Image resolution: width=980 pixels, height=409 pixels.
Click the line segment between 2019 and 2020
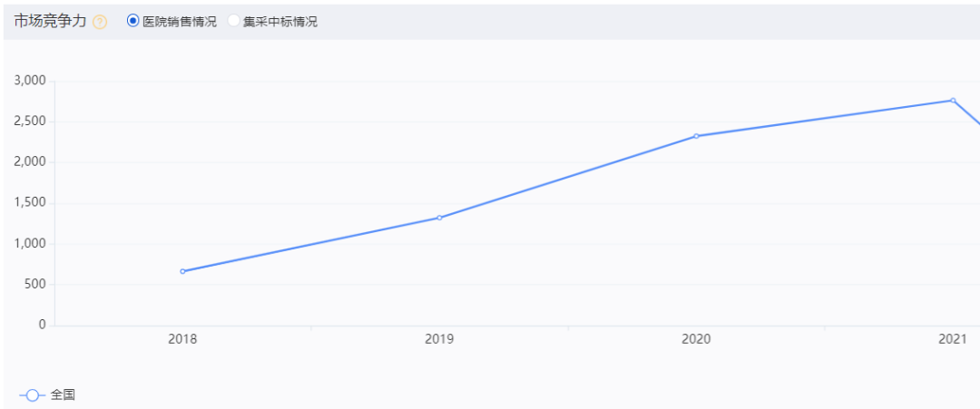567,178
